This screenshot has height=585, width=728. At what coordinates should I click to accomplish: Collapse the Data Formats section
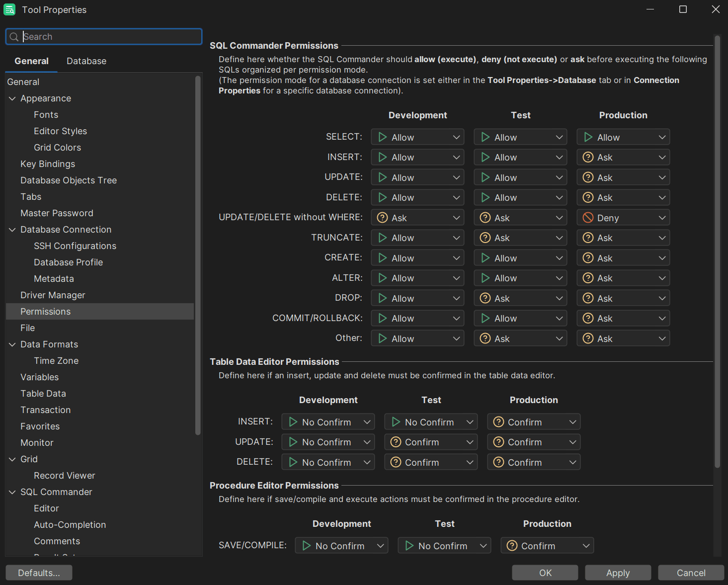(12, 344)
